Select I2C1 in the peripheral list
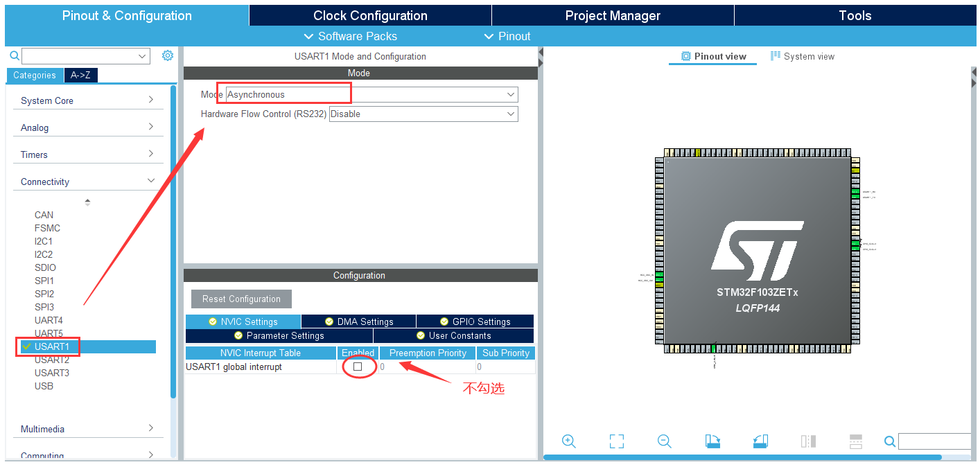Viewport: 980px width, 467px height. click(x=44, y=241)
